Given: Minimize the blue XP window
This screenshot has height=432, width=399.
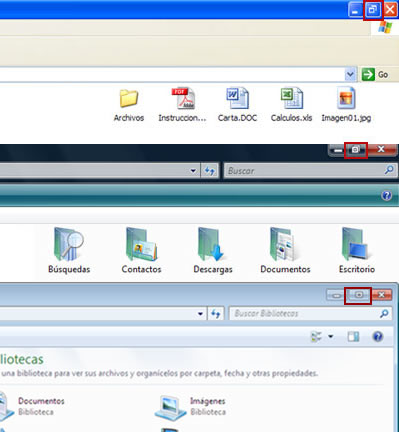Looking at the screenshot, I should click(x=355, y=10).
